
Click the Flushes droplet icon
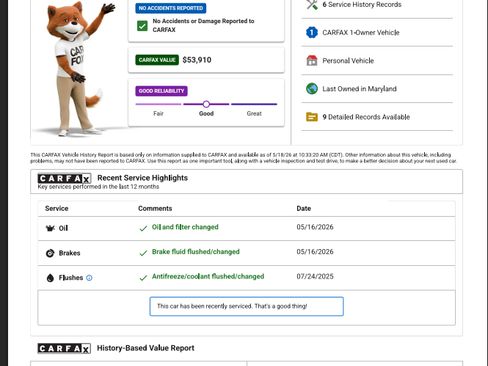coord(50,278)
